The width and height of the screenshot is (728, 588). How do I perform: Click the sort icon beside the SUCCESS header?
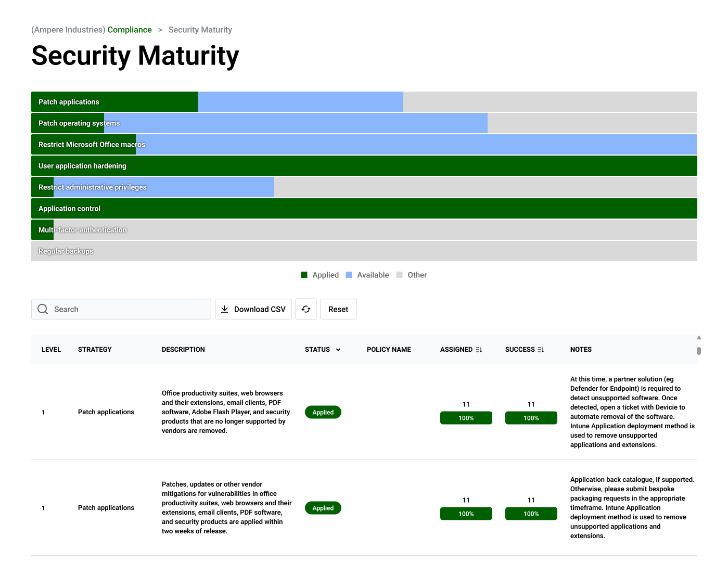(541, 349)
